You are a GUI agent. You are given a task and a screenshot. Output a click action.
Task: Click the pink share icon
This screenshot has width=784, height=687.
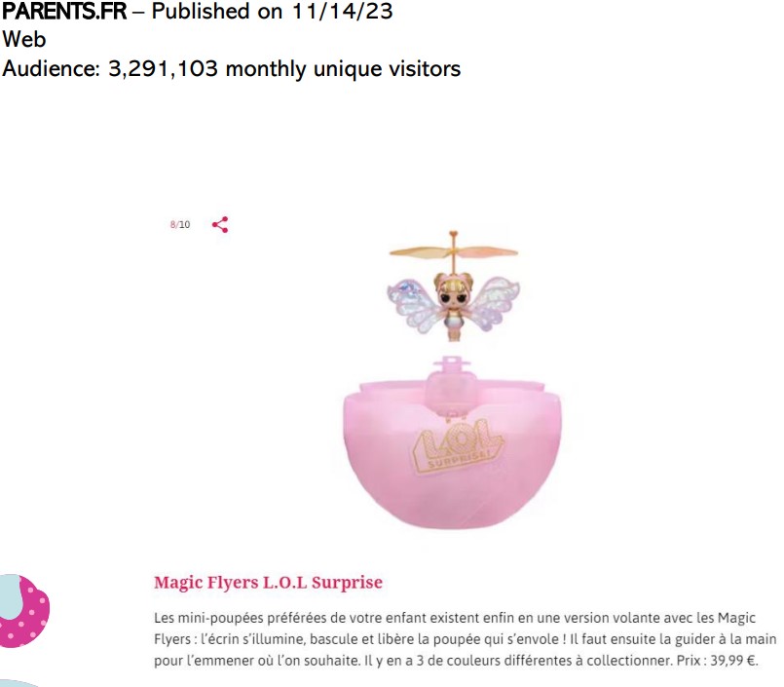pos(220,225)
